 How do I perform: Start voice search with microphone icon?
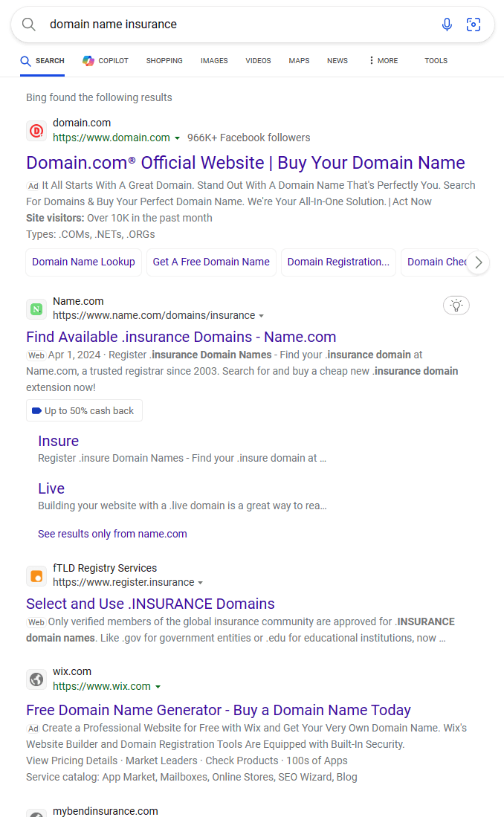[x=447, y=25]
